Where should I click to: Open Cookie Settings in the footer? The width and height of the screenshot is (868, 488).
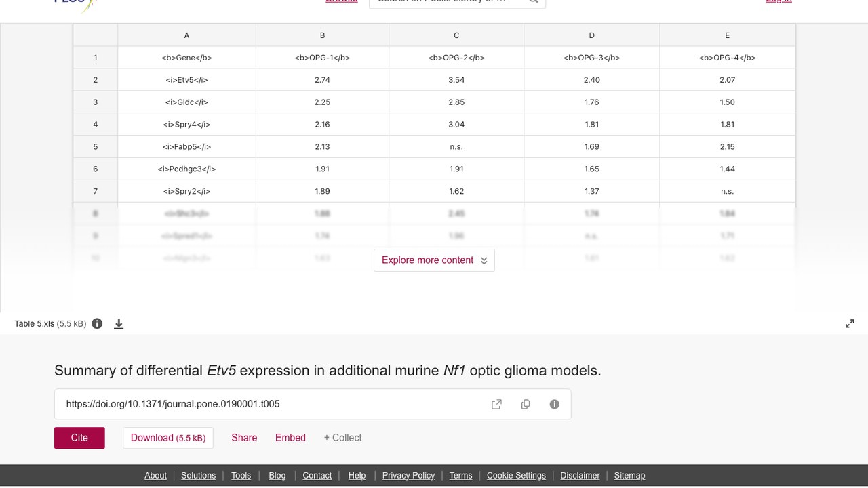point(516,476)
